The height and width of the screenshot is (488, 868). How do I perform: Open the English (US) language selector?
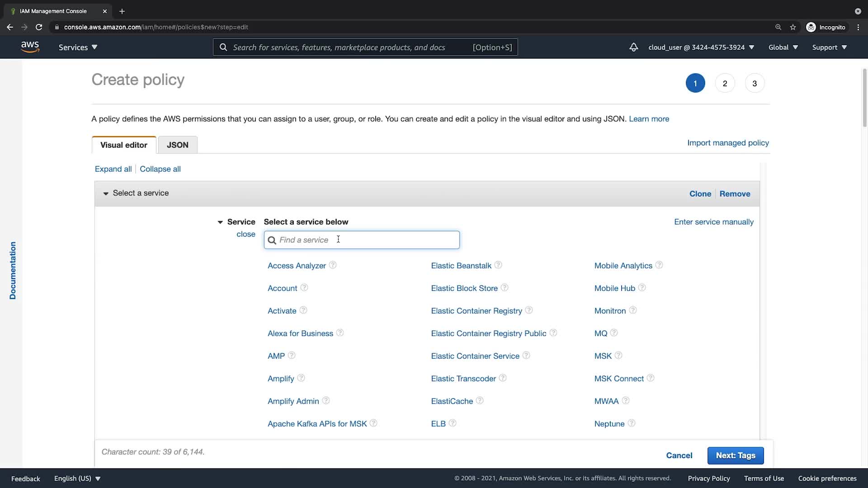click(77, 478)
